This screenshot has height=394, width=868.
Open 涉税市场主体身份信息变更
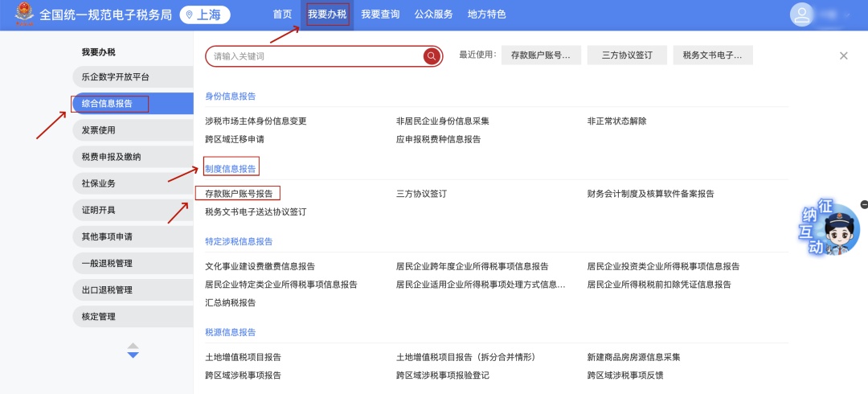coord(256,121)
